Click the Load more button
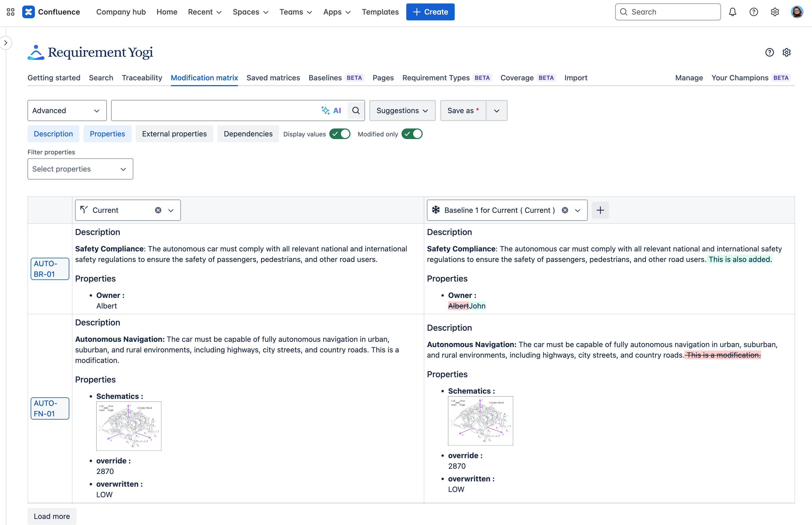This screenshot has height=525, width=812. [52, 516]
